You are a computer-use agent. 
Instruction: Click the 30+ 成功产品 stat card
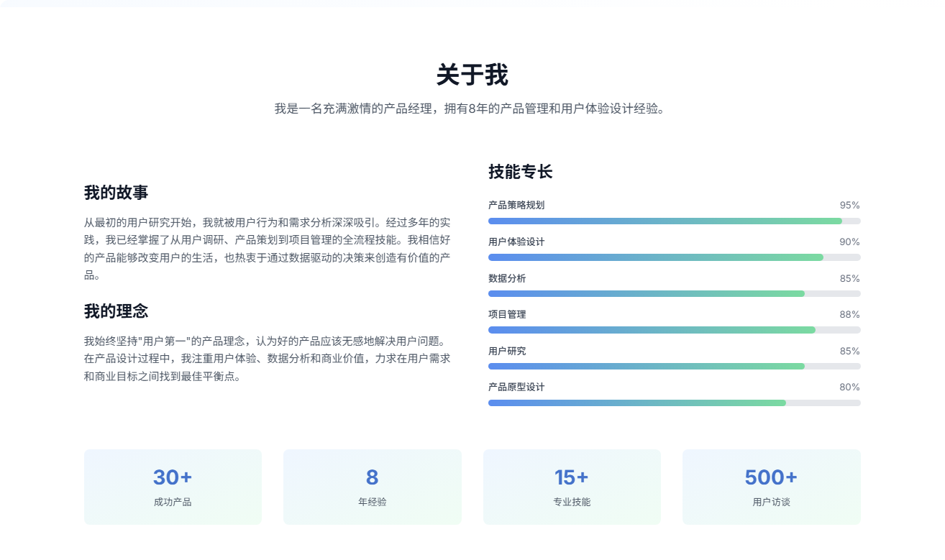[x=173, y=487]
